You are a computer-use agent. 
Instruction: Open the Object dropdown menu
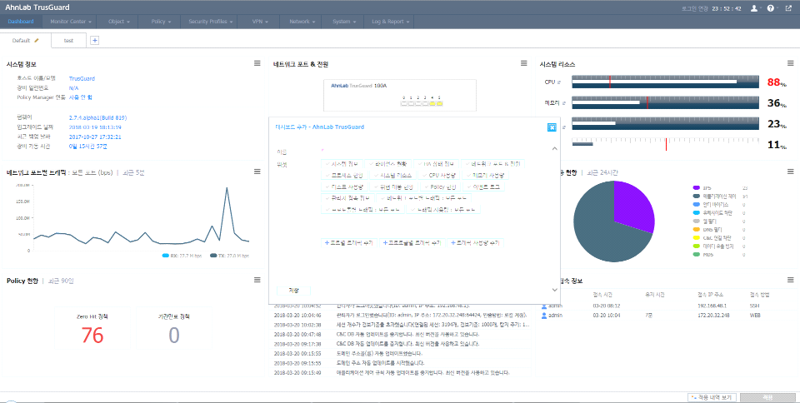(x=119, y=22)
